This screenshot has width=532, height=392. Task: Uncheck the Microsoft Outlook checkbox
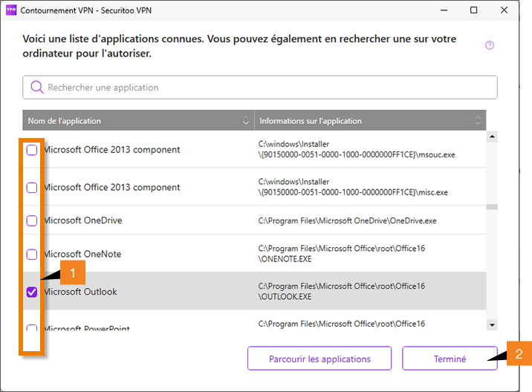pyautogui.click(x=32, y=292)
